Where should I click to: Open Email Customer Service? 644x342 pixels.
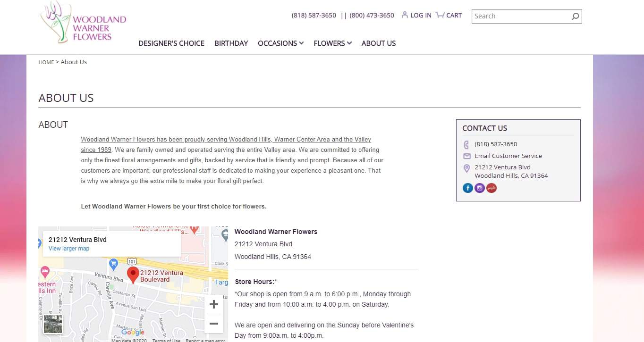point(508,156)
